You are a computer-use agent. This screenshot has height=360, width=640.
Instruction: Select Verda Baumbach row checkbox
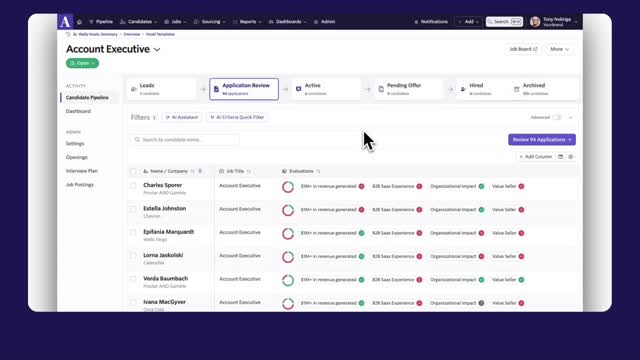click(x=133, y=279)
